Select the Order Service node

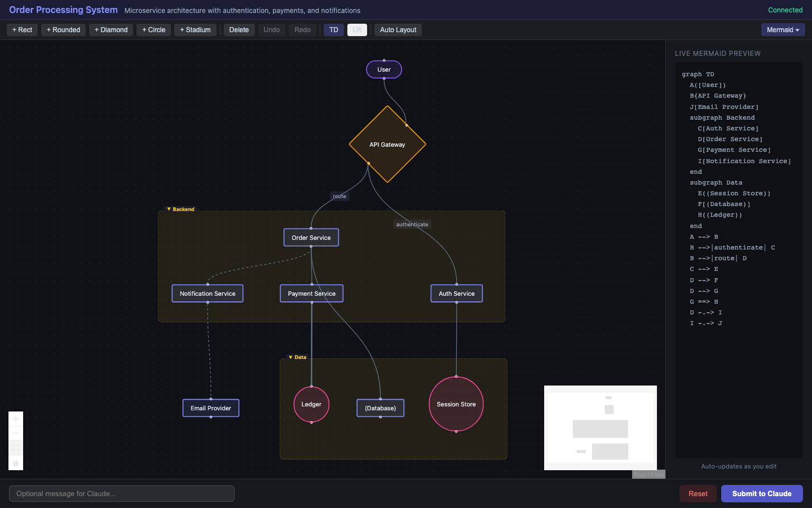[x=311, y=238]
